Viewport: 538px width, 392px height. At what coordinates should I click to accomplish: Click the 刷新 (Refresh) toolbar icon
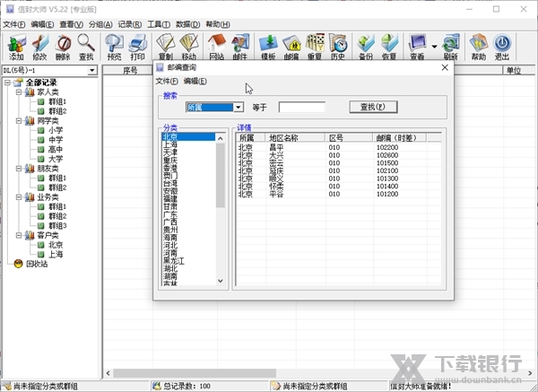tap(451, 47)
